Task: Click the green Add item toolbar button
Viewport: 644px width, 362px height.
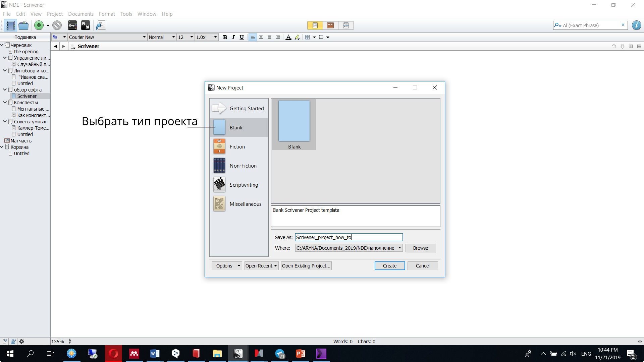Action: pos(39,25)
